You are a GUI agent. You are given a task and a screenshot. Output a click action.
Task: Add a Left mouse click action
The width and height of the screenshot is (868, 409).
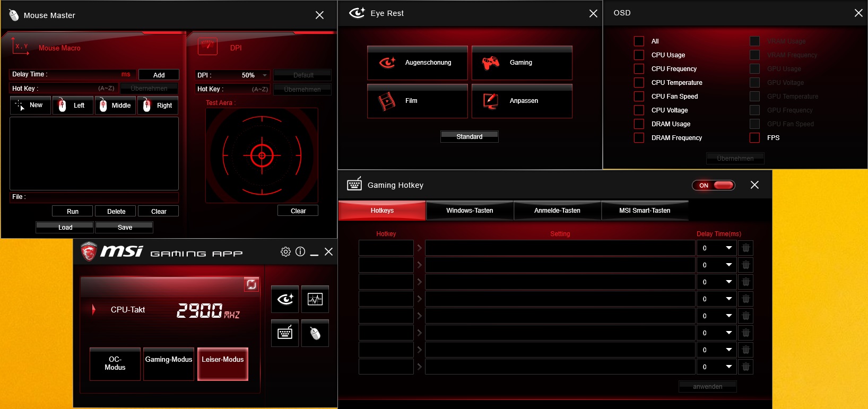pyautogui.click(x=73, y=105)
